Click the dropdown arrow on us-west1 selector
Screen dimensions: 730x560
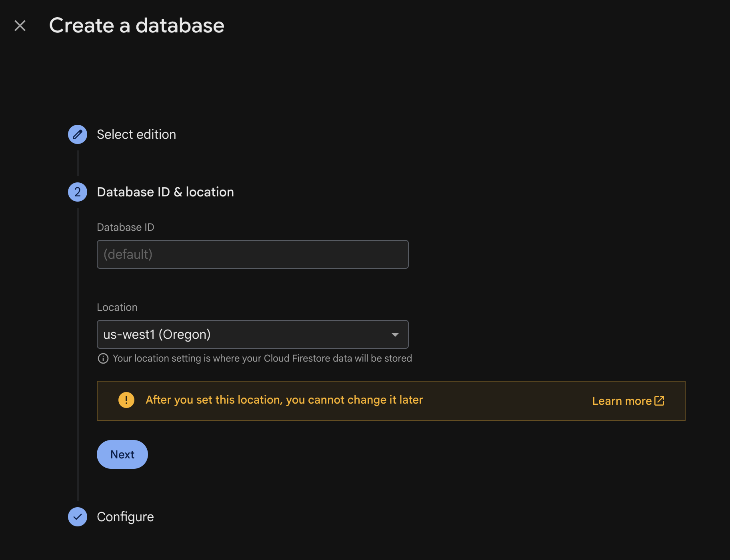[395, 334]
